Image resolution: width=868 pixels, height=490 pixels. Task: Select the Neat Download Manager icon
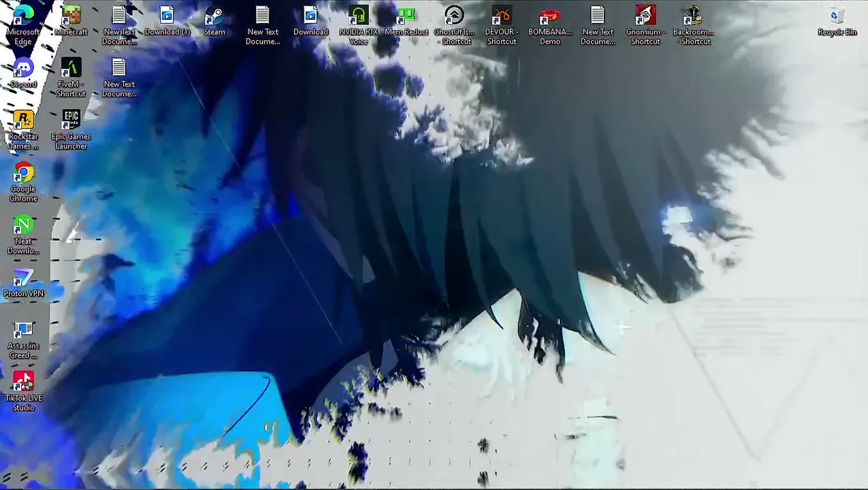coord(23,235)
